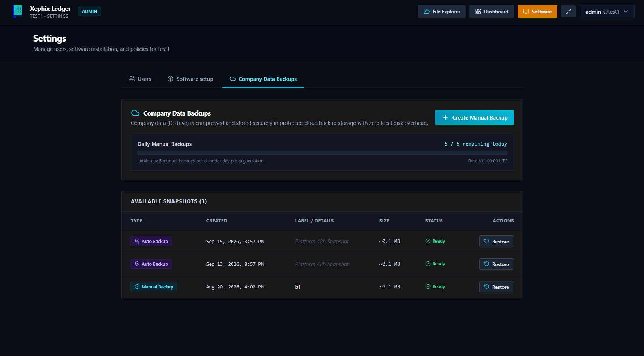Switch to the Users tab
644x356 pixels.
[140, 79]
